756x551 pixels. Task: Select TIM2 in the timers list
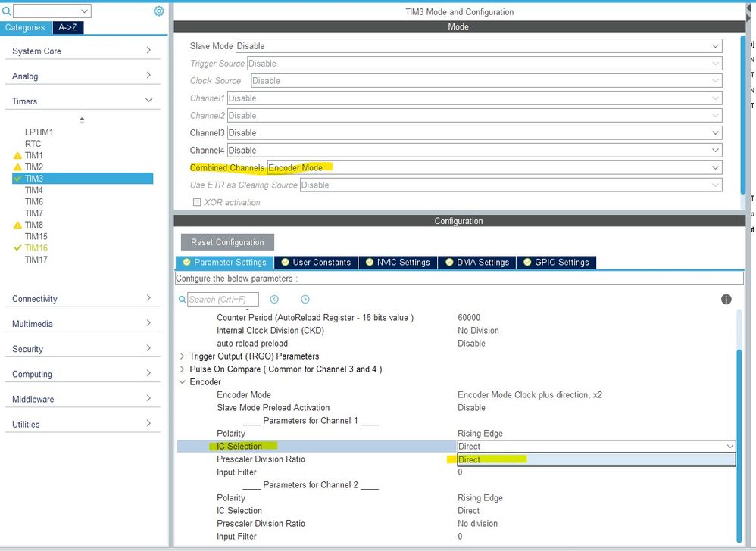(x=34, y=167)
